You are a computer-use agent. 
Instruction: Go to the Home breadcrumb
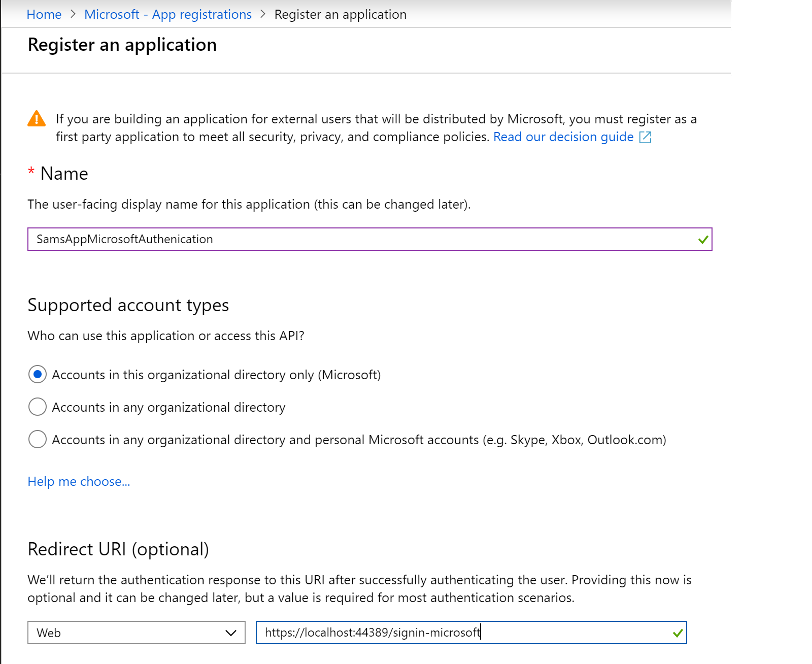pyautogui.click(x=44, y=14)
